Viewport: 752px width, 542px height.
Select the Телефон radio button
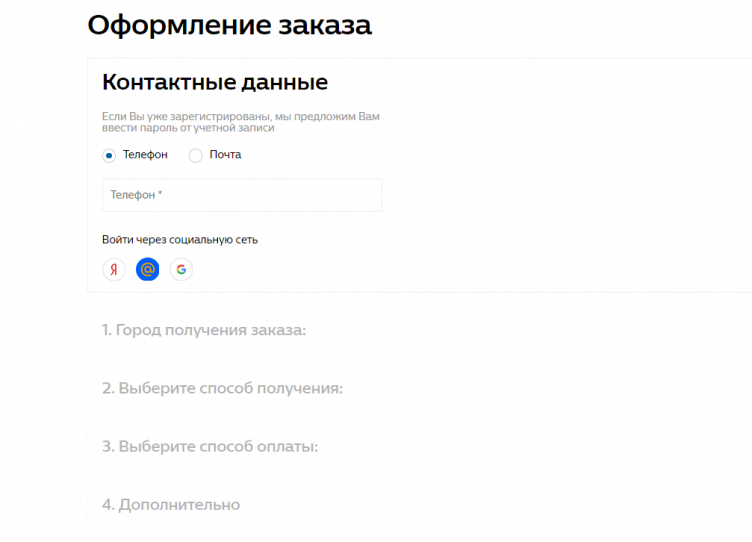pyautogui.click(x=109, y=155)
